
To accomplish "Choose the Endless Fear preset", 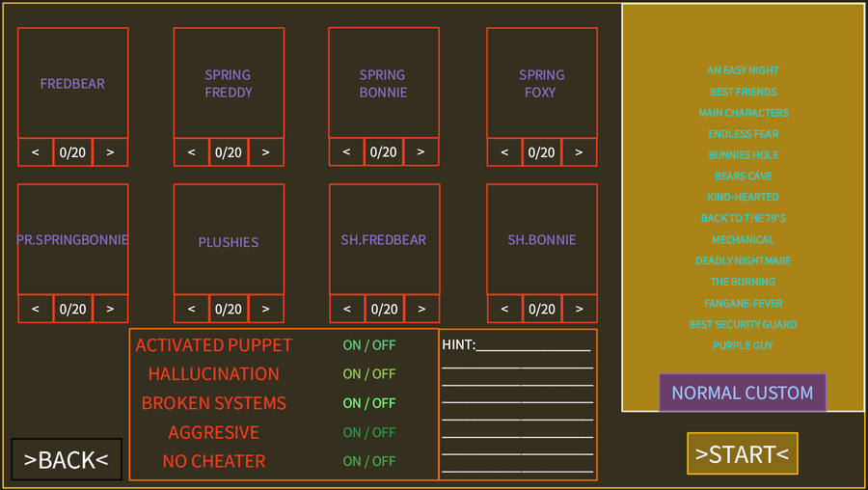I will (743, 133).
